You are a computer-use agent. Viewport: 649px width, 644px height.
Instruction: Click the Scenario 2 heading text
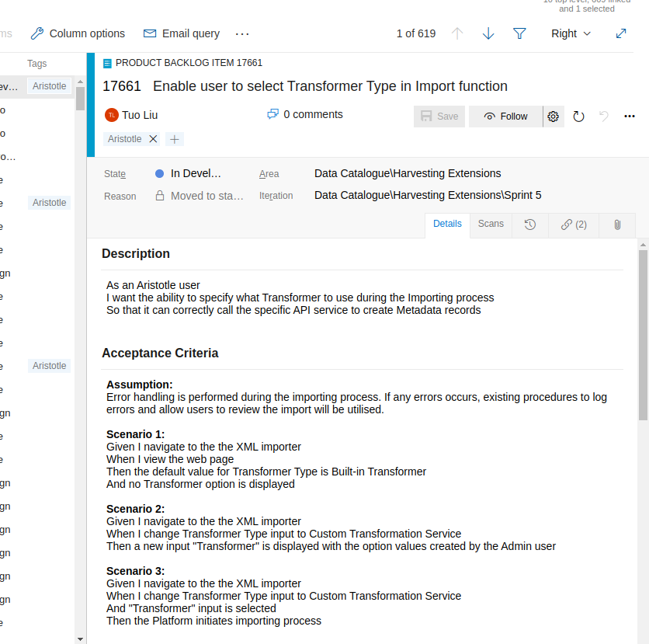click(135, 509)
